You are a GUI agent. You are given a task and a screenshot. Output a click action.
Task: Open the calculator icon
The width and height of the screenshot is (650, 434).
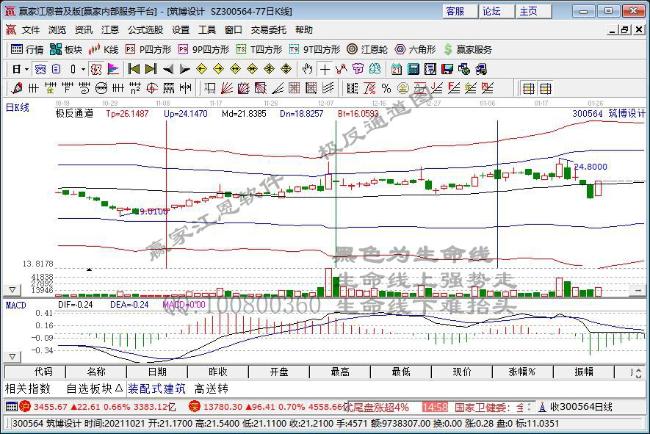413,69
